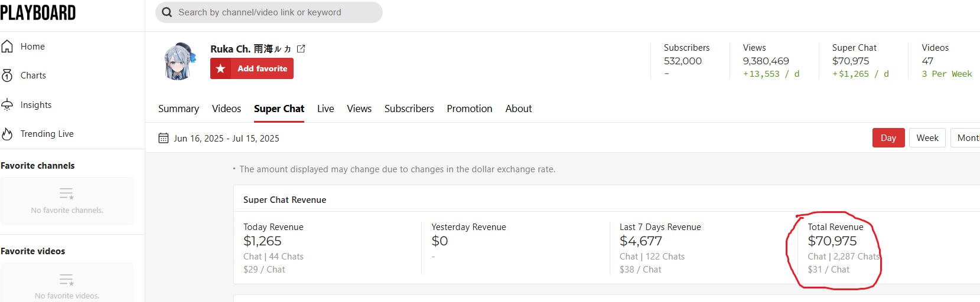Click Chat | 44 Chats text
Image resolution: width=980 pixels, height=302 pixels.
(274, 257)
